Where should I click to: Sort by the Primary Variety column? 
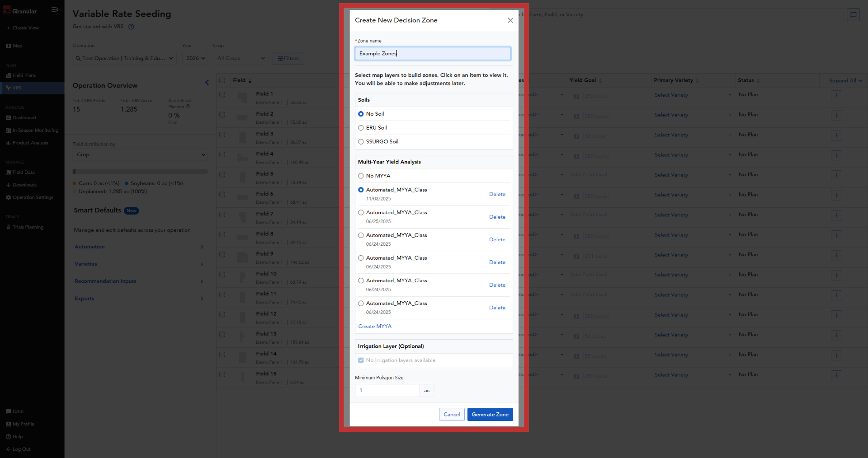point(697,81)
